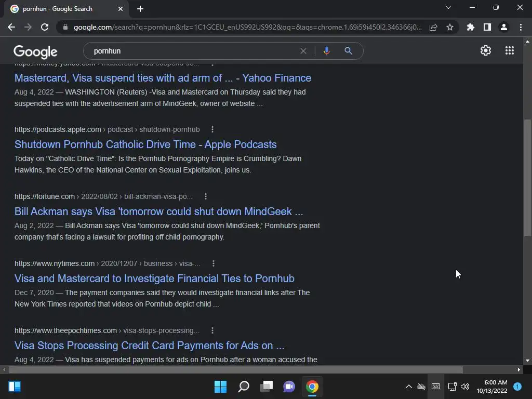Open Task View on taskbar
Screen dimensions: 532x399
coord(267,387)
